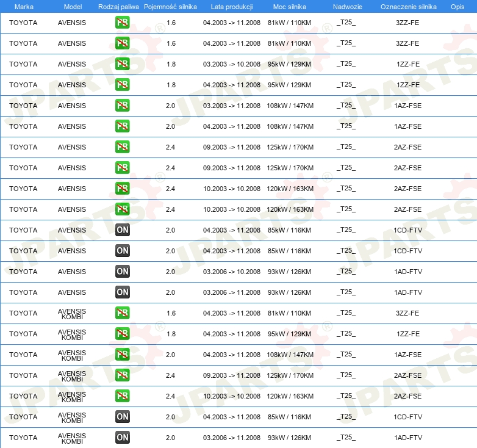Screen dimensions: 477x448
Task: Click petrol icon of Avensis Kombi 1.6 row
Action: (x=122, y=313)
